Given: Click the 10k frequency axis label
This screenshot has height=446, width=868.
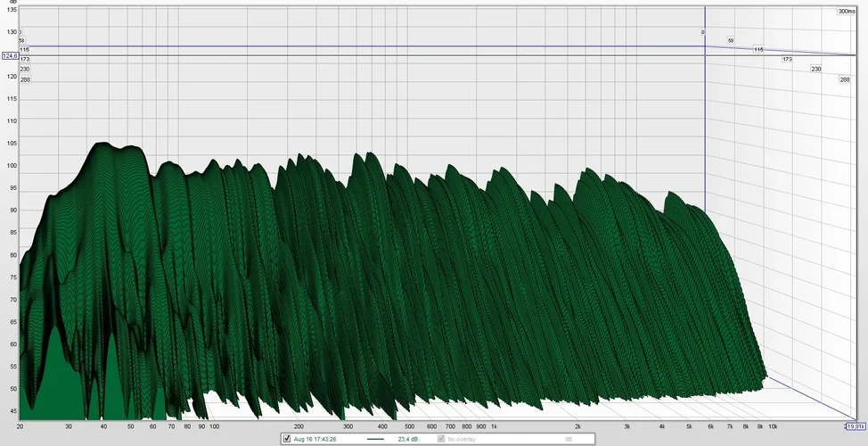Looking at the screenshot, I should pyautogui.click(x=773, y=426).
